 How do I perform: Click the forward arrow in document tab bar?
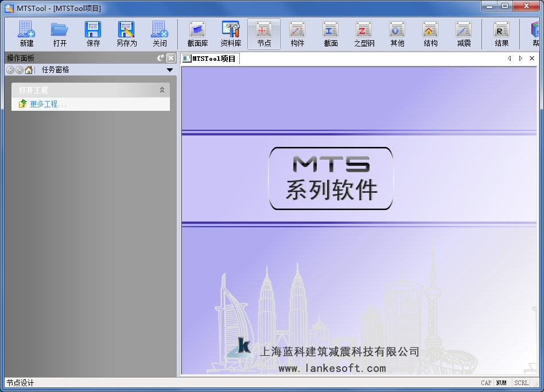520,58
